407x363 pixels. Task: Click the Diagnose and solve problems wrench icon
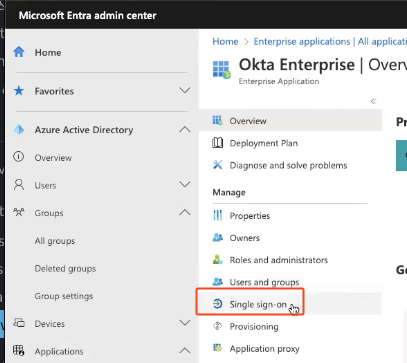pyautogui.click(x=217, y=165)
